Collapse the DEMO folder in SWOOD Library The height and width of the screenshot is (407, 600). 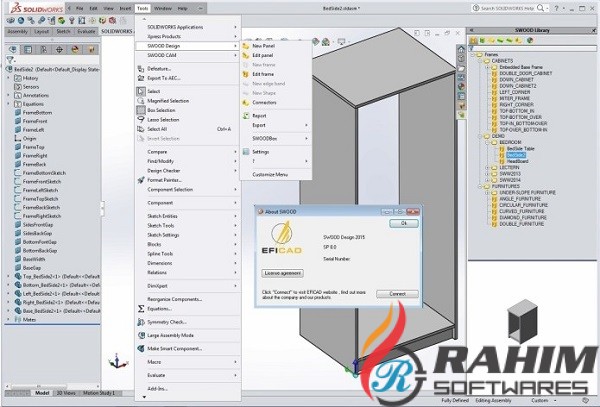pos(480,136)
